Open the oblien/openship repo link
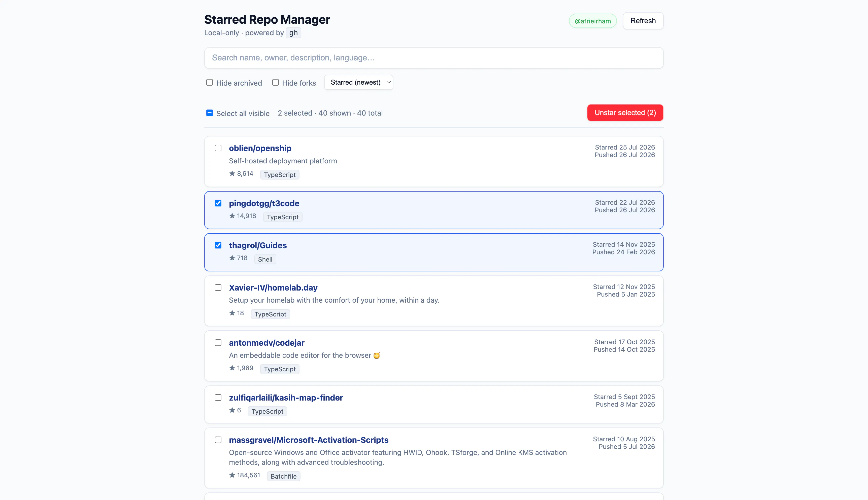This screenshot has height=500, width=868. point(260,148)
